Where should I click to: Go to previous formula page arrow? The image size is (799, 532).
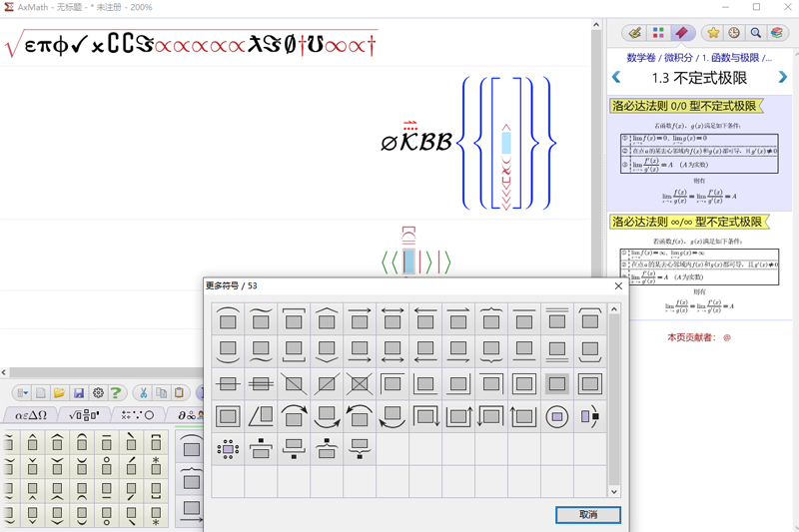pos(616,78)
